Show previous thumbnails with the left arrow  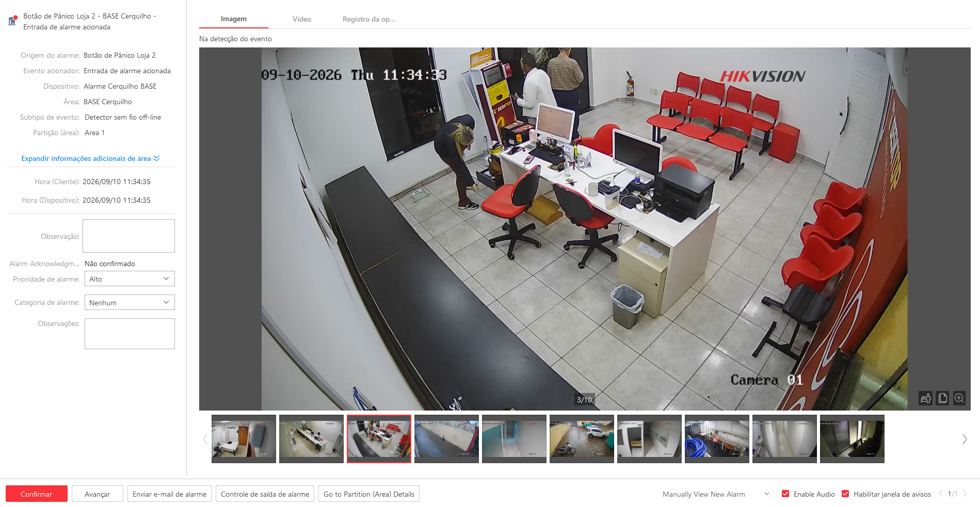[x=205, y=439]
